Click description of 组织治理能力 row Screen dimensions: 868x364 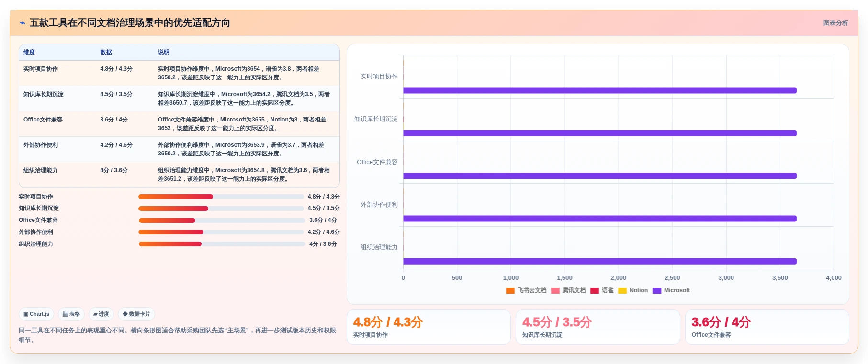click(x=244, y=175)
